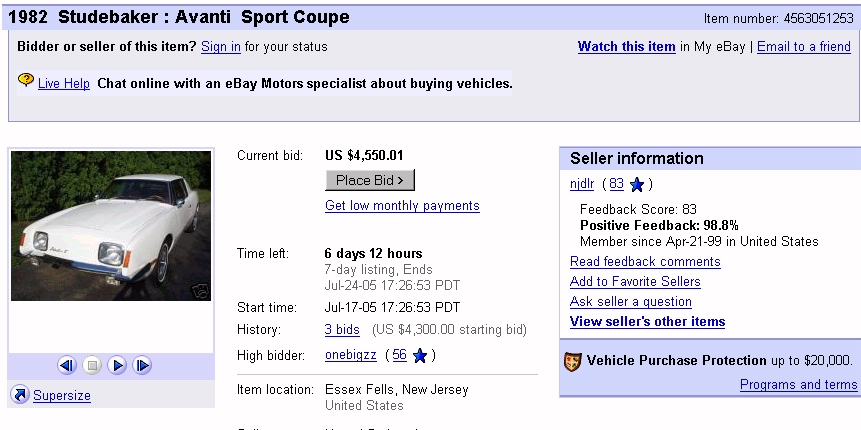Open the Sign in link
This screenshot has width=861, height=430.
click(220, 47)
